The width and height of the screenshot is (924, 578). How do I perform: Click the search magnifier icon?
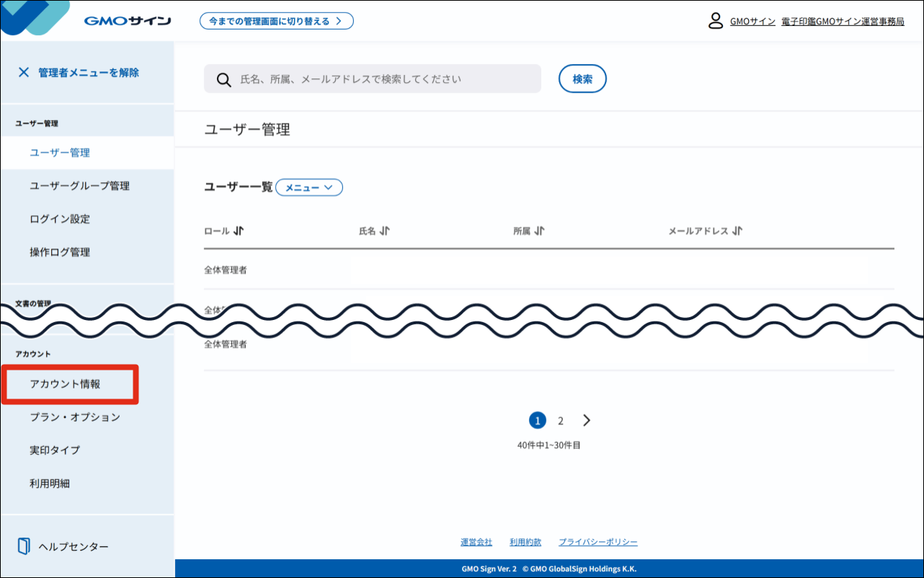tap(223, 79)
